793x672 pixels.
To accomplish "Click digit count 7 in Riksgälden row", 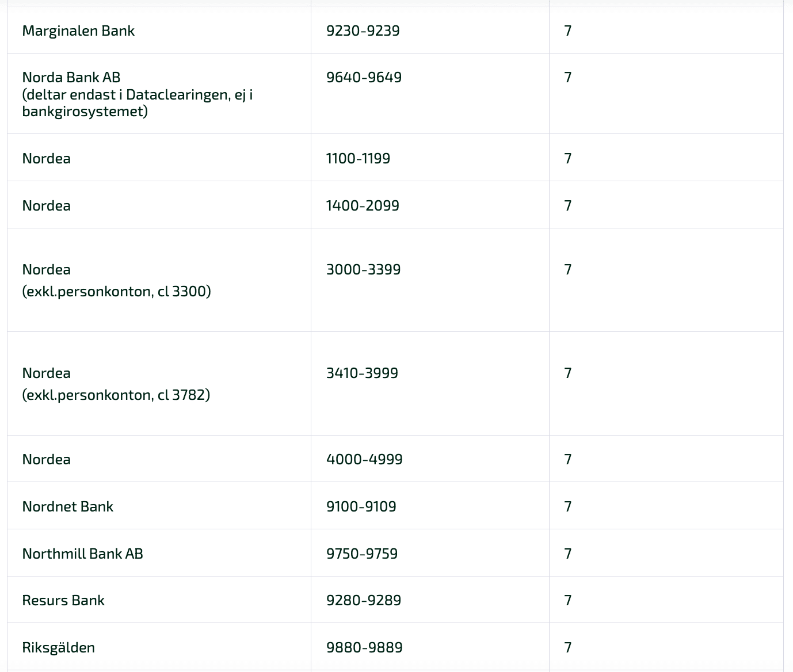I will [568, 647].
